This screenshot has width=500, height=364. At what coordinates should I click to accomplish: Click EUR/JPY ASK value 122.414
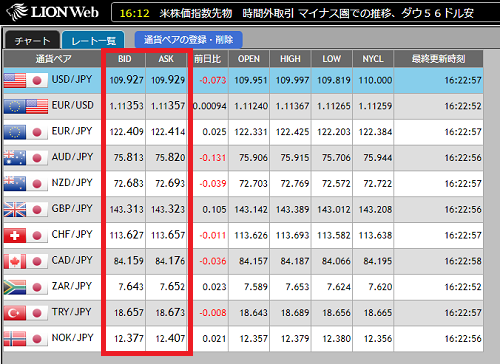click(168, 132)
